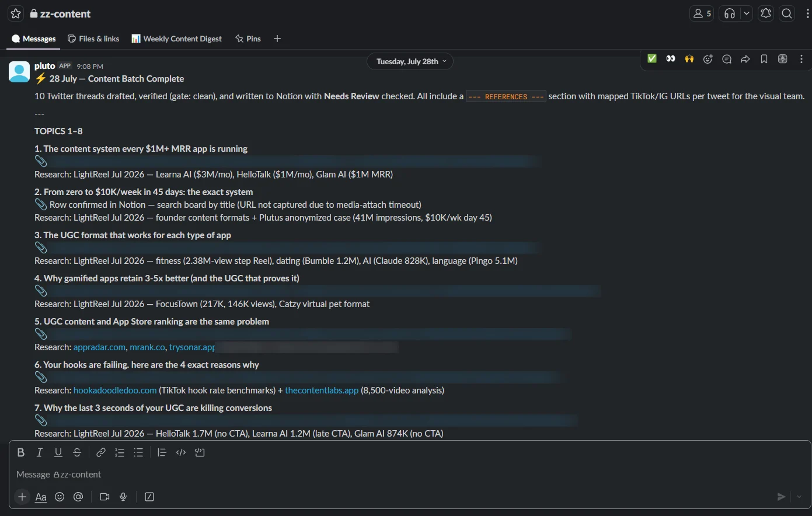Toggle bulleted list formatting
812x516 pixels.
point(138,452)
